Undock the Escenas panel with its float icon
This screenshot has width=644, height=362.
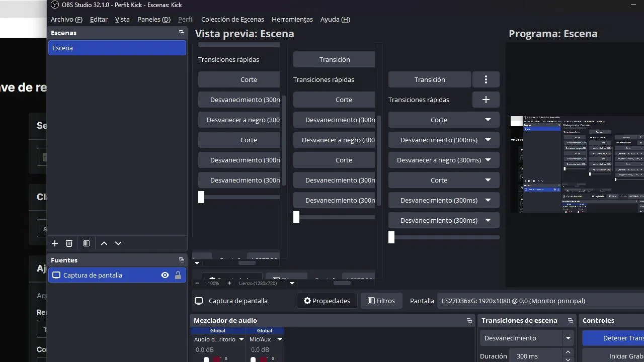(x=182, y=33)
